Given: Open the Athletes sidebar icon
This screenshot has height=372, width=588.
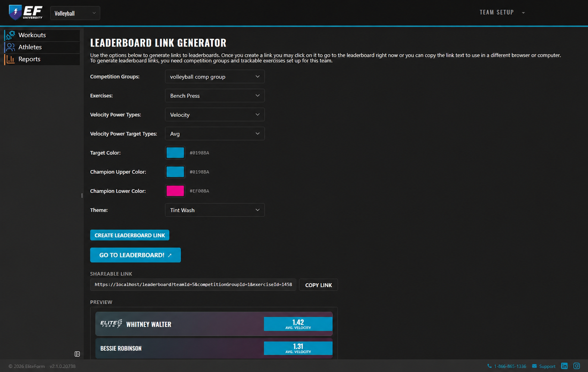Looking at the screenshot, I should point(10,47).
